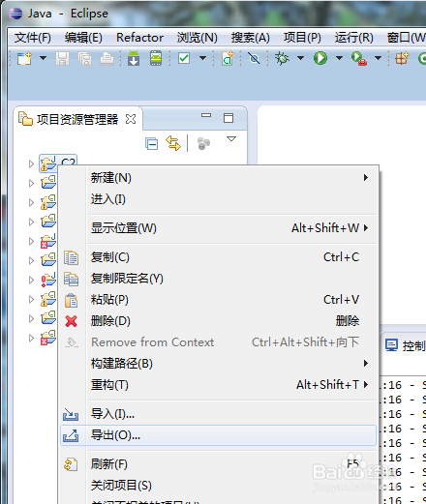The height and width of the screenshot is (504, 426).
Task: Click the Debug bug icon
Action: tap(282, 58)
